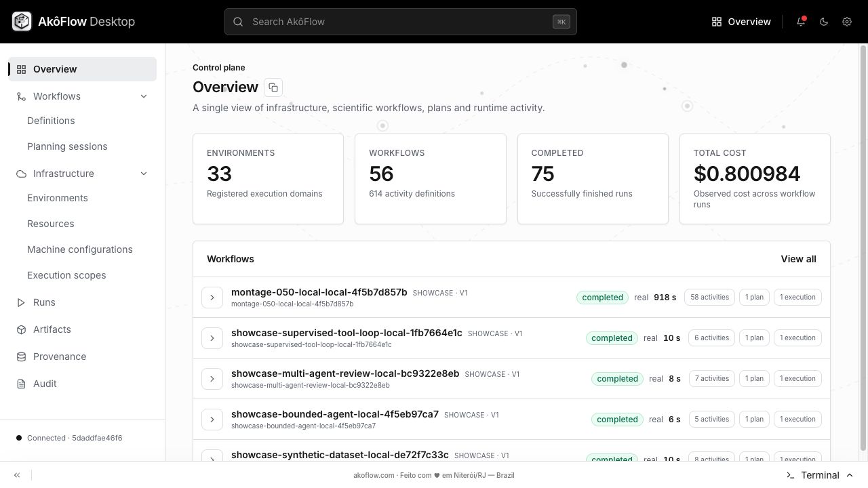Screen dimensions: 868x488
Task: Click 1 plan badge for showcase-multi-agent-review
Action: click(754, 379)
